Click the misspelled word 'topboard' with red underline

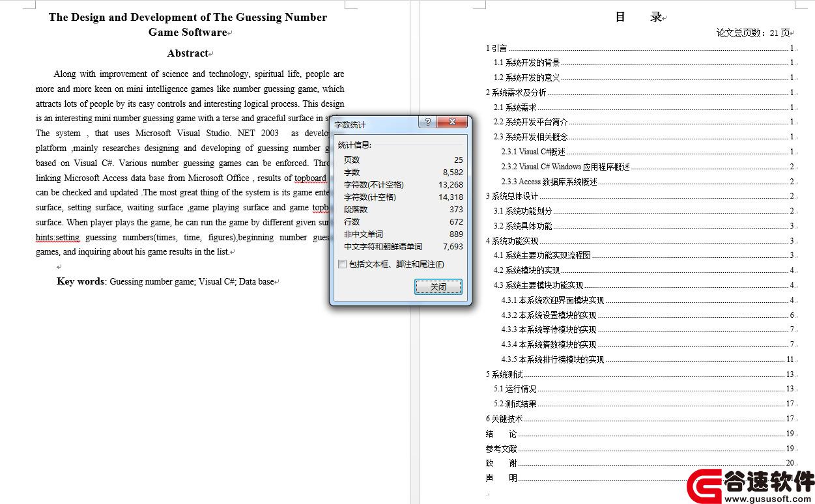point(310,178)
